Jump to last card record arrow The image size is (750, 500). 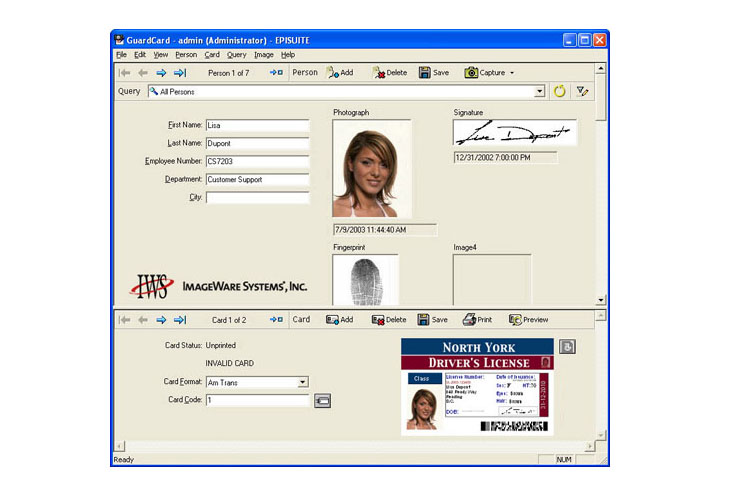pos(180,320)
